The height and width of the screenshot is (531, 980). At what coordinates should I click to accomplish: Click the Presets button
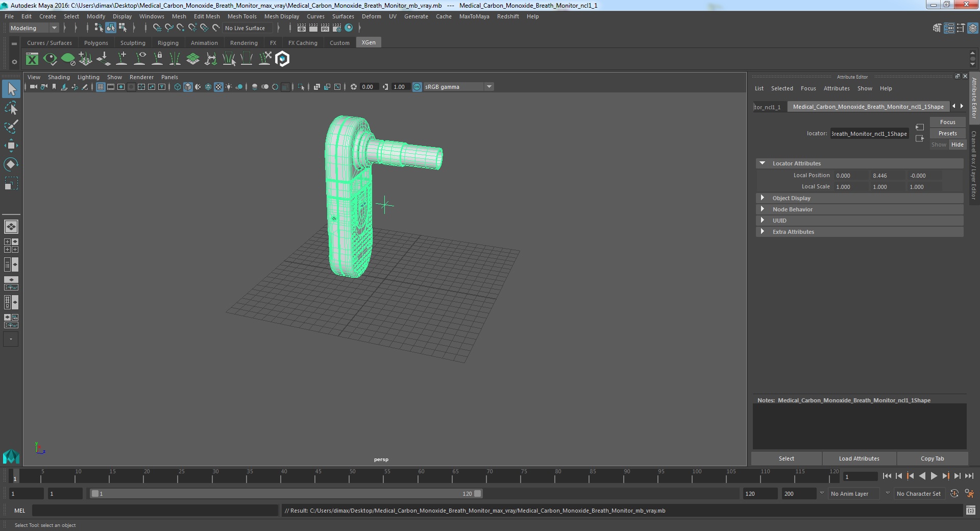[947, 133]
